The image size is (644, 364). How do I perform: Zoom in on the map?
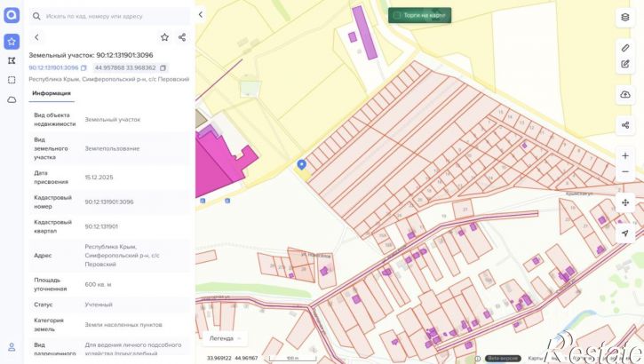coord(625,156)
